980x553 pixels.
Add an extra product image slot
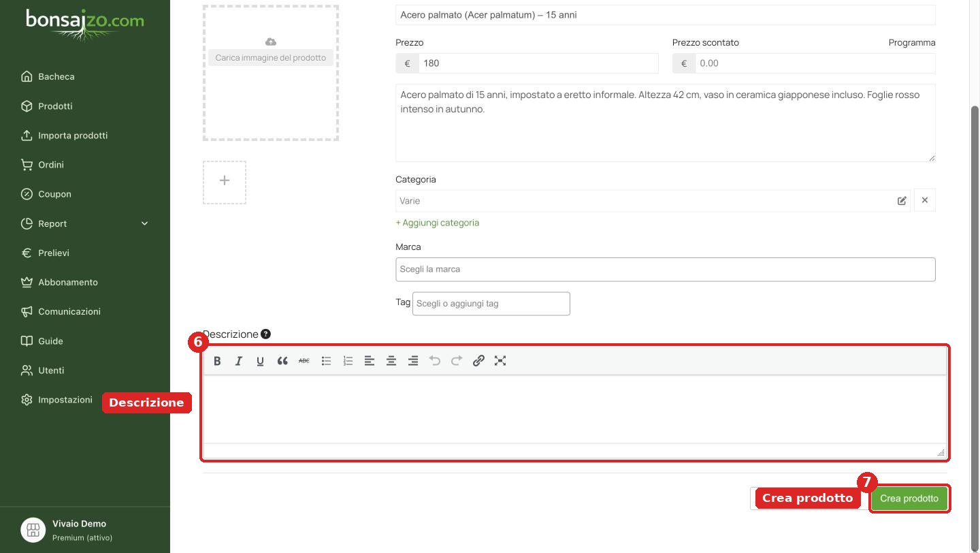[225, 183]
